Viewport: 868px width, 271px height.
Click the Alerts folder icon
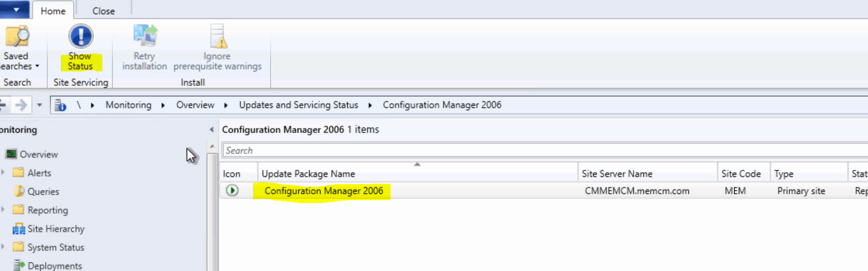[18, 173]
